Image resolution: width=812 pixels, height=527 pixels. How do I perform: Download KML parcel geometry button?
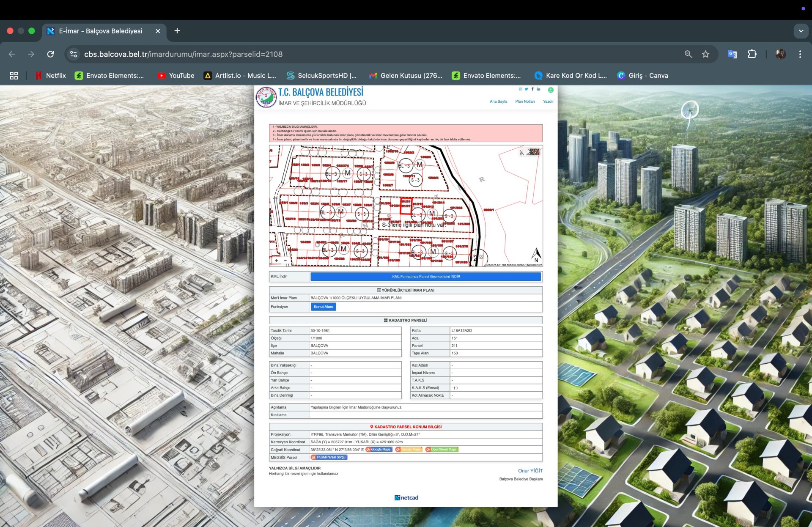point(425,277)
